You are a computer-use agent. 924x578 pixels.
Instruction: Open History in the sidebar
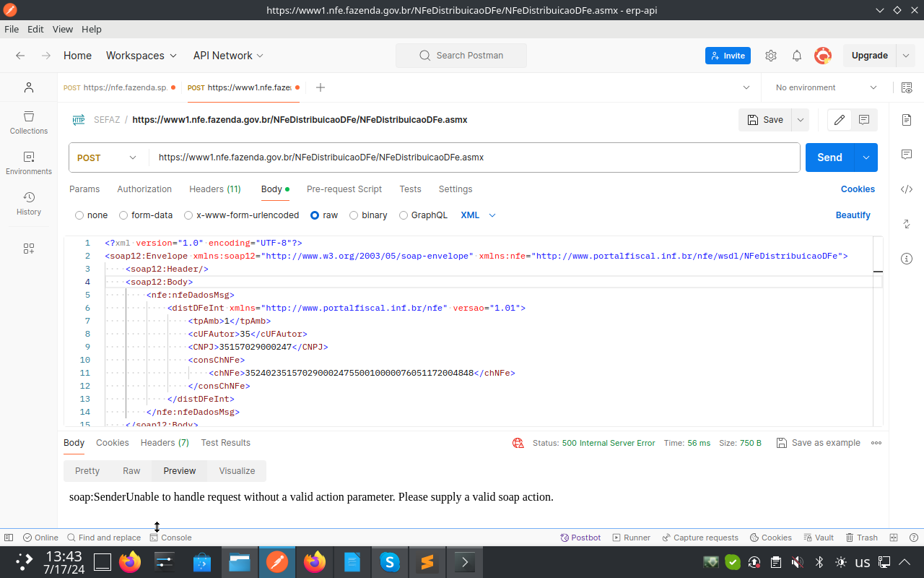[x=29, y=203]
